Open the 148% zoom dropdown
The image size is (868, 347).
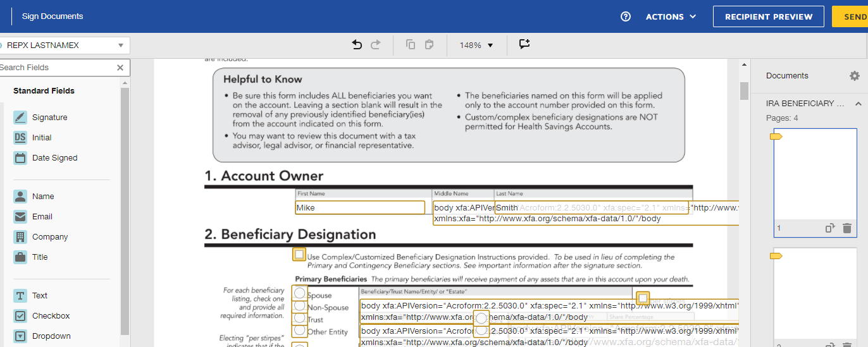(x=476, y=46)
